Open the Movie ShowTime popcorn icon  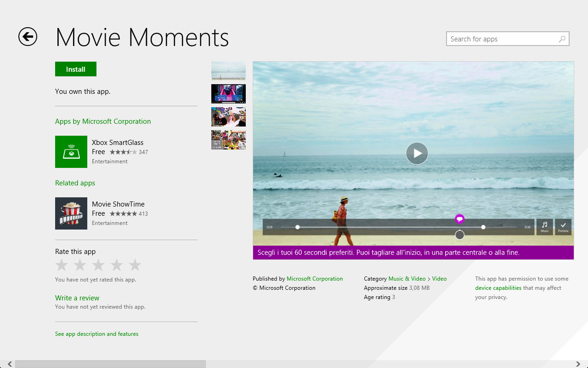point(71,213)
